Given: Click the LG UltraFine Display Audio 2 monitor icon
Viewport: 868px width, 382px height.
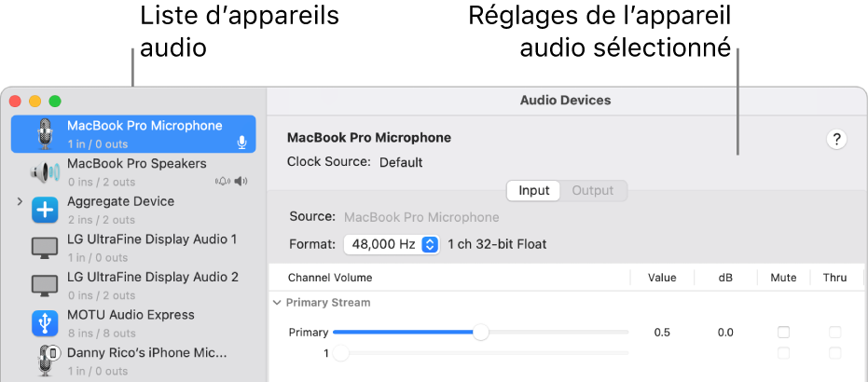Looking at the screenshot, I should pos(45,286).
